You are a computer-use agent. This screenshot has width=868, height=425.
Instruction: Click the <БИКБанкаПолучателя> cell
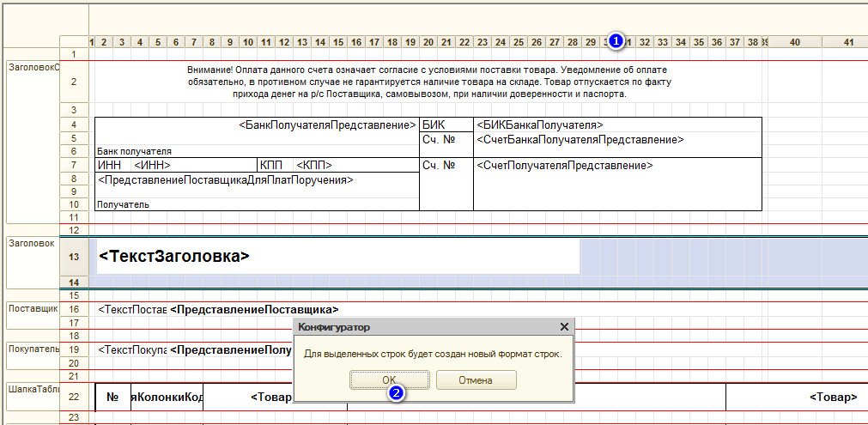pos(540,125)
